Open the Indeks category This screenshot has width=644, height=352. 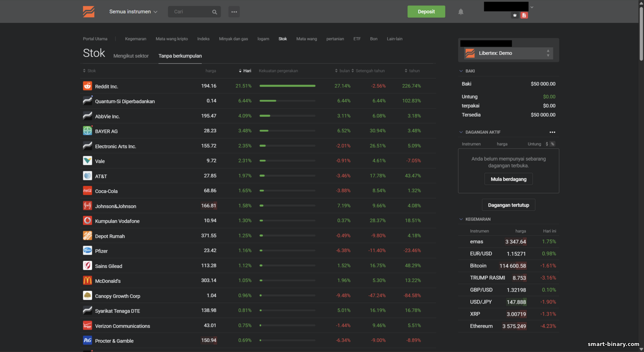[204, 39]
